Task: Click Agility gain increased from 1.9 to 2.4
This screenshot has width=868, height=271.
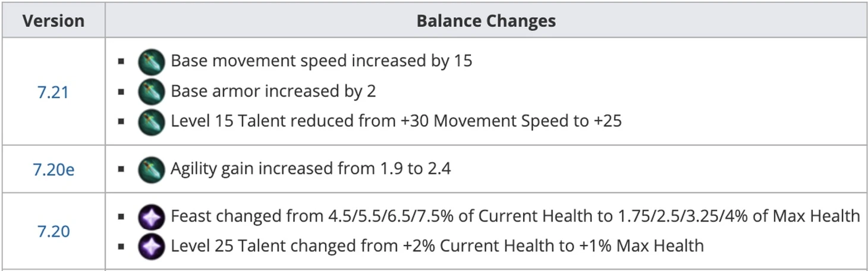Action: click(310, 169)
